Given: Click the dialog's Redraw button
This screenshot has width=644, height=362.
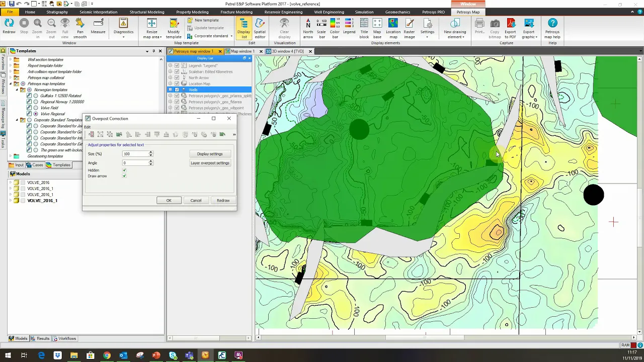Looking at the screenshot, I should pos(223,201).
